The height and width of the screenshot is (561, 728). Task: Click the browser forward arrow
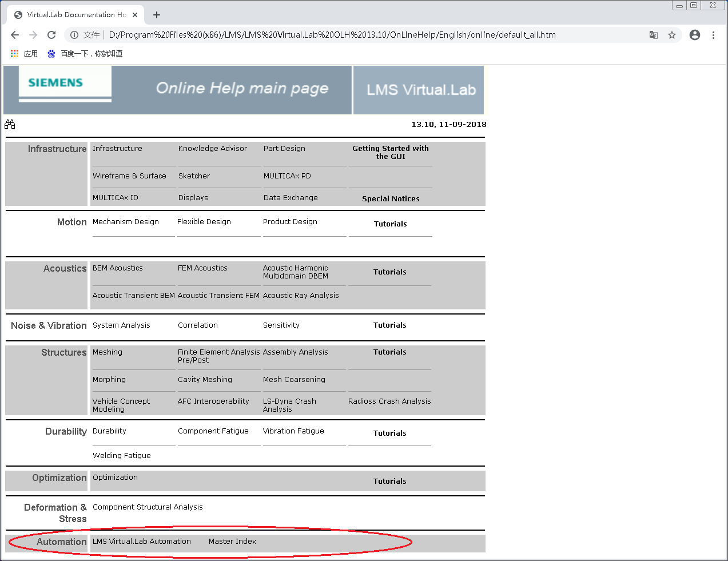point(33,35)
